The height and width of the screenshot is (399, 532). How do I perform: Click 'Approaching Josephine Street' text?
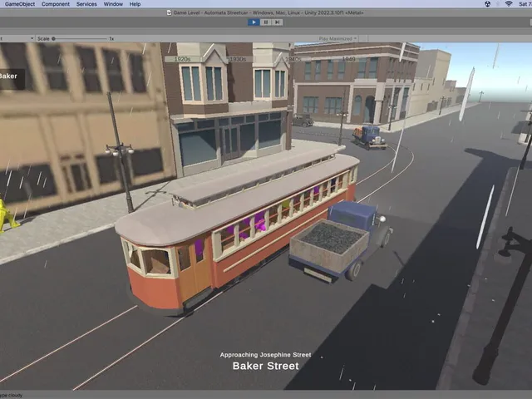265,355
